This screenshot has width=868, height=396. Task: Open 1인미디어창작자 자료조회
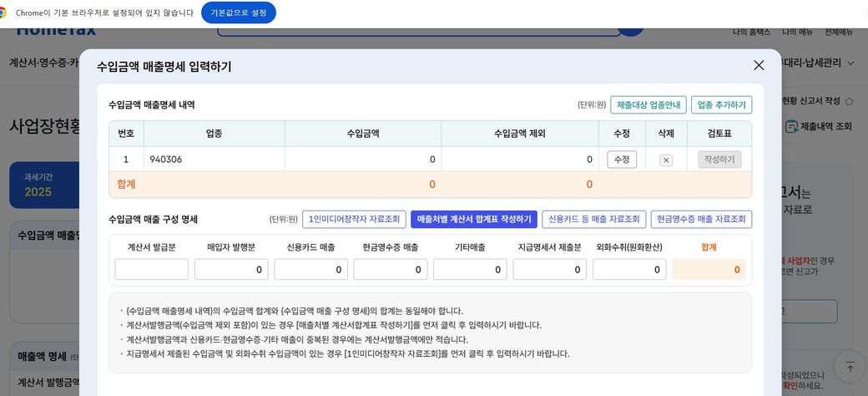point(355,219)
